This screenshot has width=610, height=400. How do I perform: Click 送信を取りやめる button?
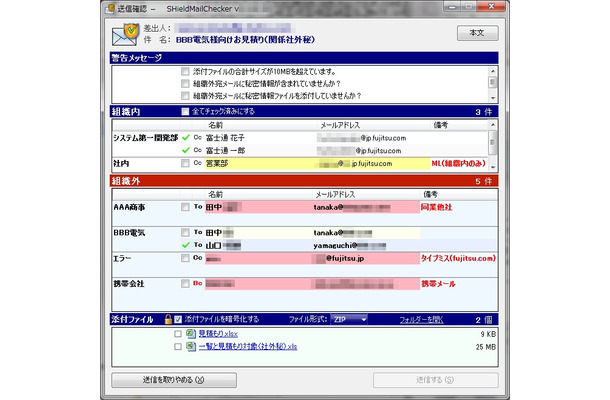click(174, 380)
